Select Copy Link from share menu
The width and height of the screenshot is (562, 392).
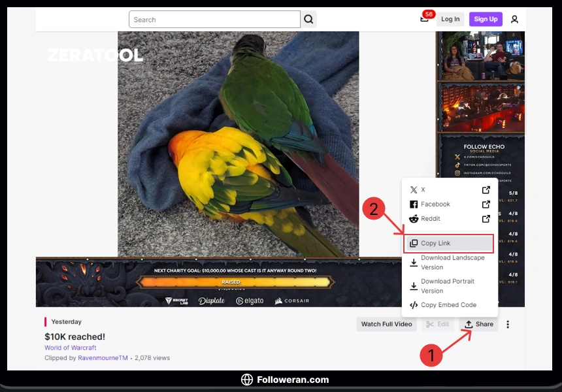(448, 244)
